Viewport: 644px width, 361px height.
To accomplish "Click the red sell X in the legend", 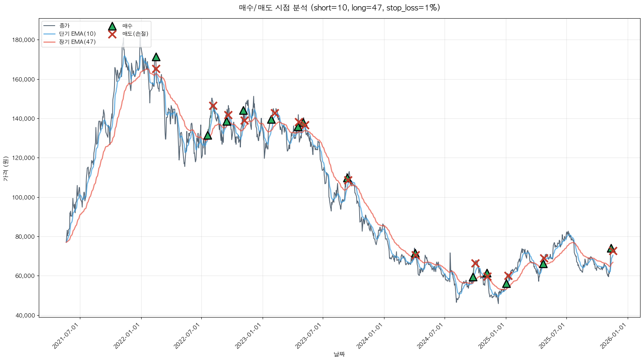I will 112,34.
